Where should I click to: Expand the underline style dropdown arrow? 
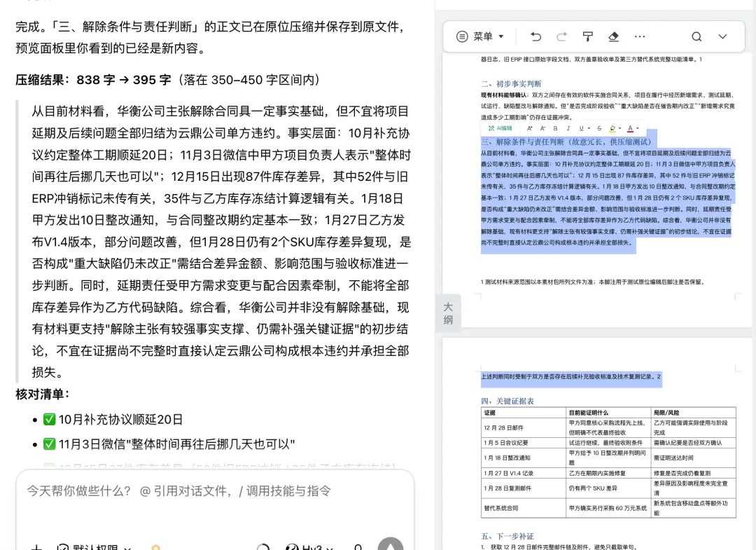589,128
